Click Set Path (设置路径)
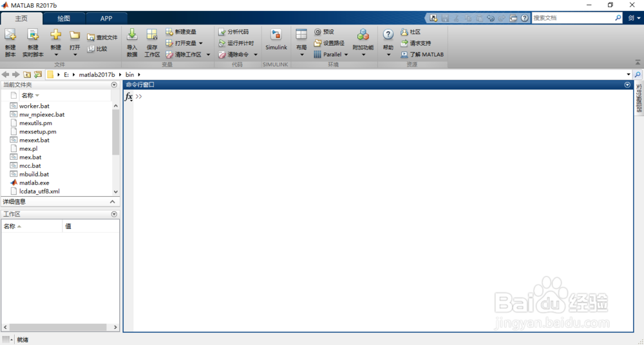This screenshot has width=644, height=345. 329,43
